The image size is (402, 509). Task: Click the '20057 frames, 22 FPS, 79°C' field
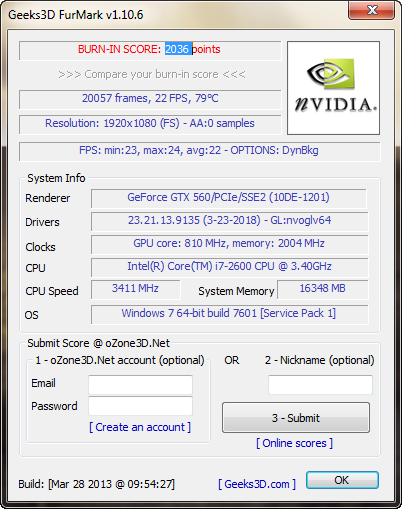pyautogui.click(x=150, y=99)
